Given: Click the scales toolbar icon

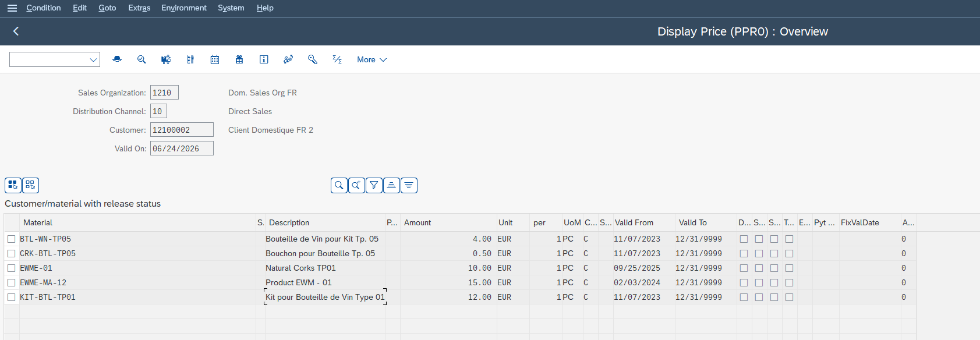Looking at the screenshot, I should pyautogui.click(x=190, y=59).
